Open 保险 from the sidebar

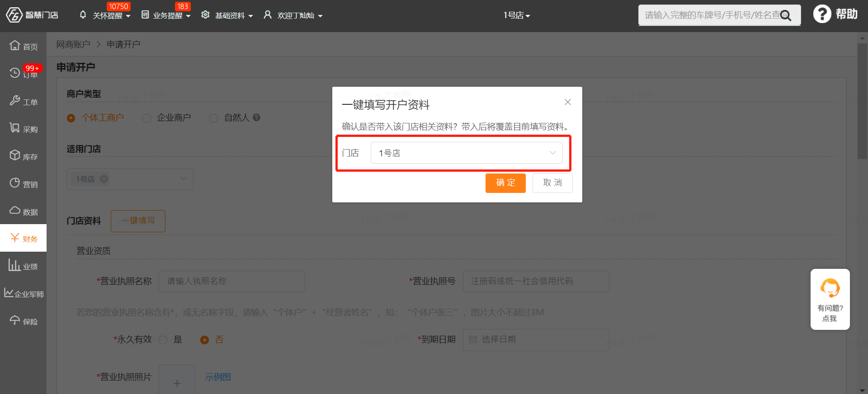[23, 321]
